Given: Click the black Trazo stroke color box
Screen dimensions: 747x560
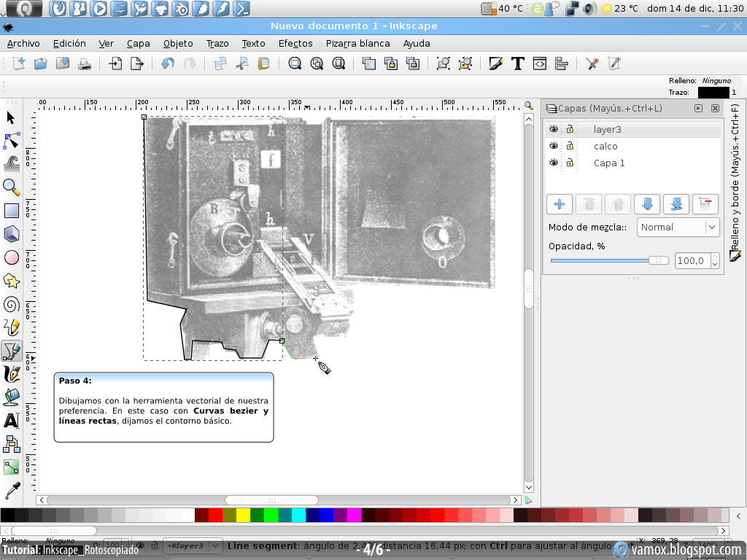Looking at the screenshot, I should pos(713,93).
